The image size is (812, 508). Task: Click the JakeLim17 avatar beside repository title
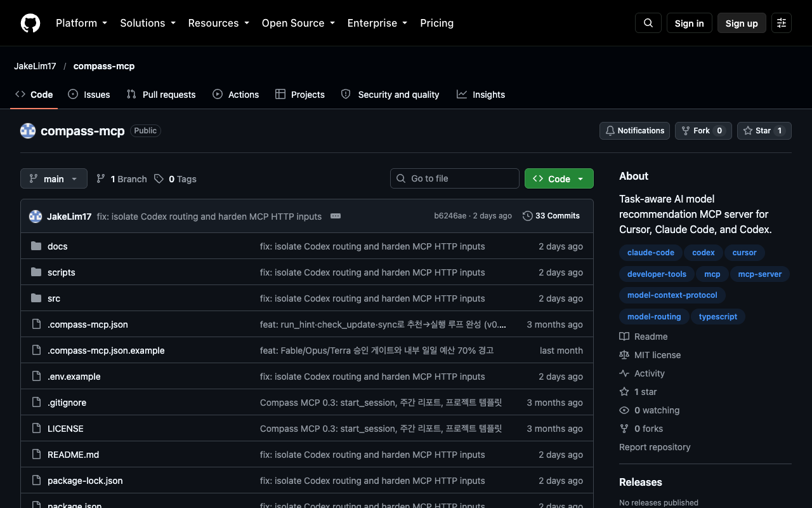pos(28,131)
